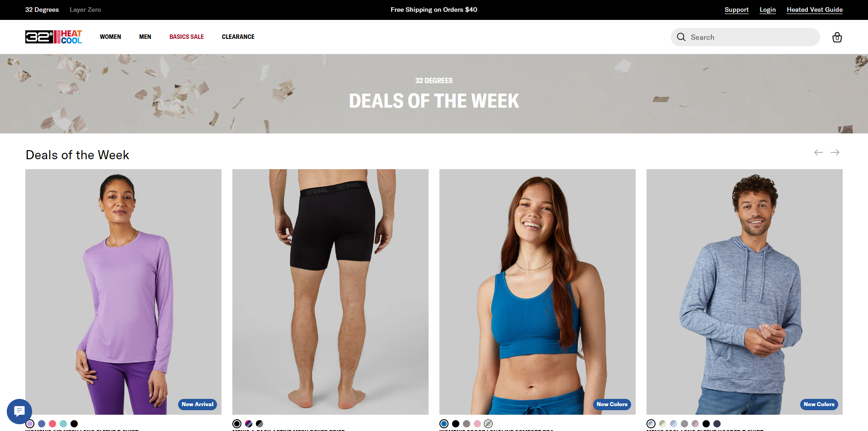The image size is (868, 431).
Task: Go to next deals with right arrow
Action: 835,153
